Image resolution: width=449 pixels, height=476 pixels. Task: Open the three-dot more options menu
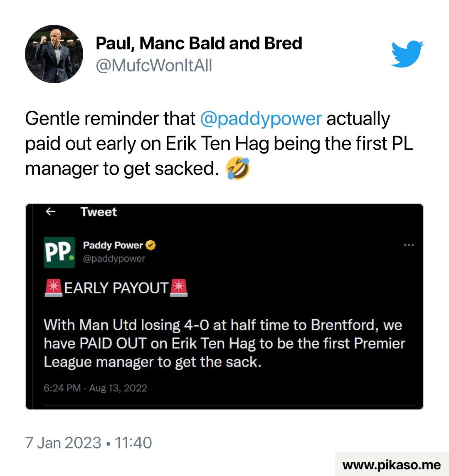[409, 245]
